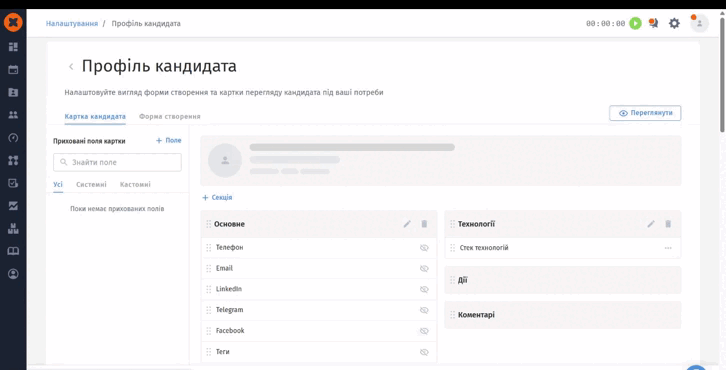Grab drag handle of Стек технологій field
726x370 pixels.
[453, 248]
